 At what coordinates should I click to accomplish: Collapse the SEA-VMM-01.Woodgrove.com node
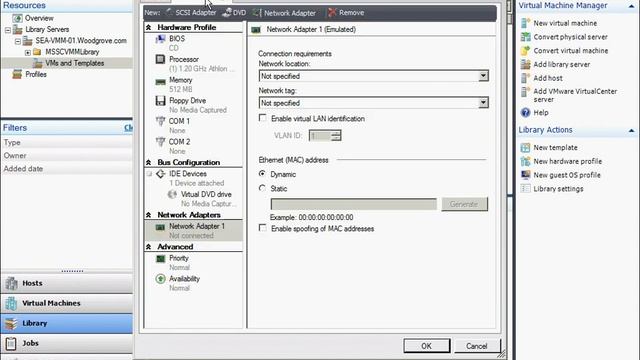(18, 41)
